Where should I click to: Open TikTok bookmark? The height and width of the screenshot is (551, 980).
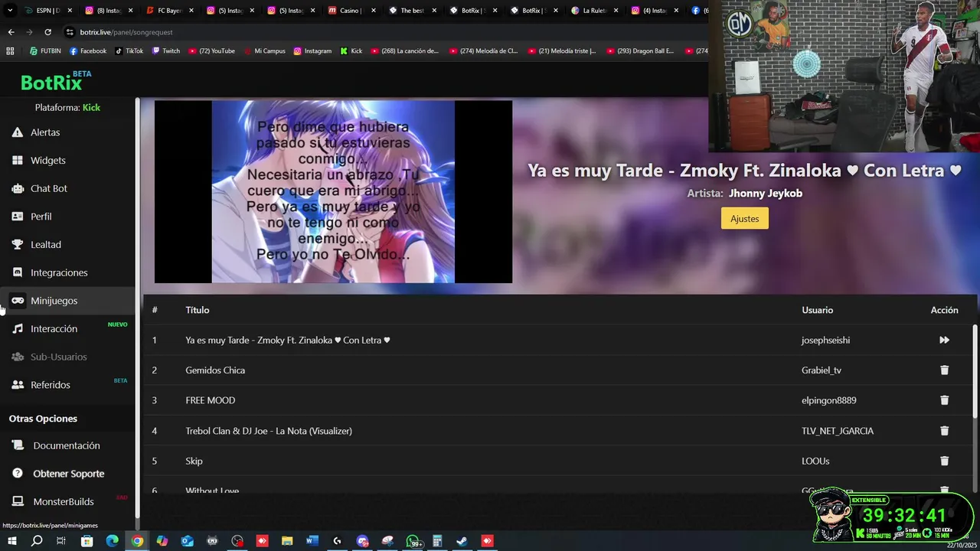click(129, 51)
